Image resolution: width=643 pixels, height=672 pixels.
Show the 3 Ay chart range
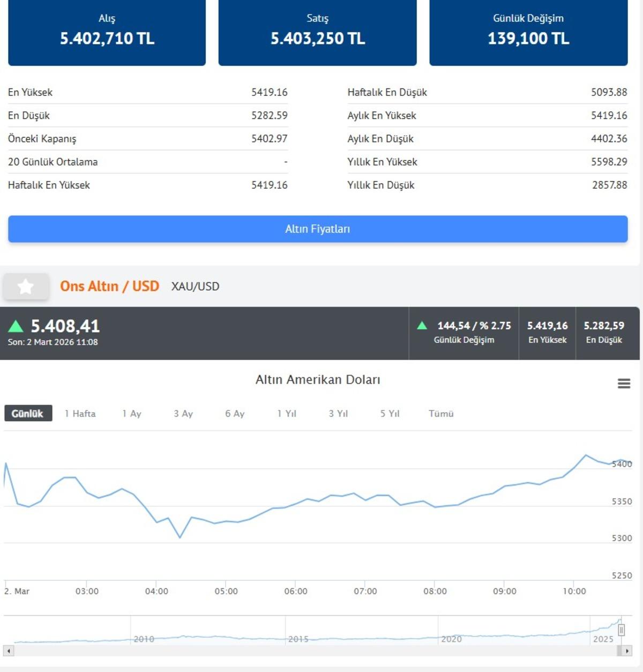[x=183, y=414]
